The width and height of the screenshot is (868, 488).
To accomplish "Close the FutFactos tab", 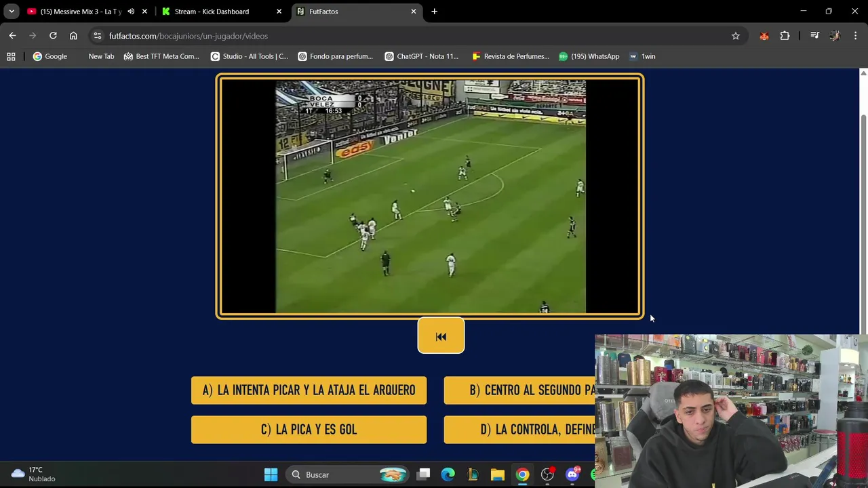I will [x=414, y=12].
